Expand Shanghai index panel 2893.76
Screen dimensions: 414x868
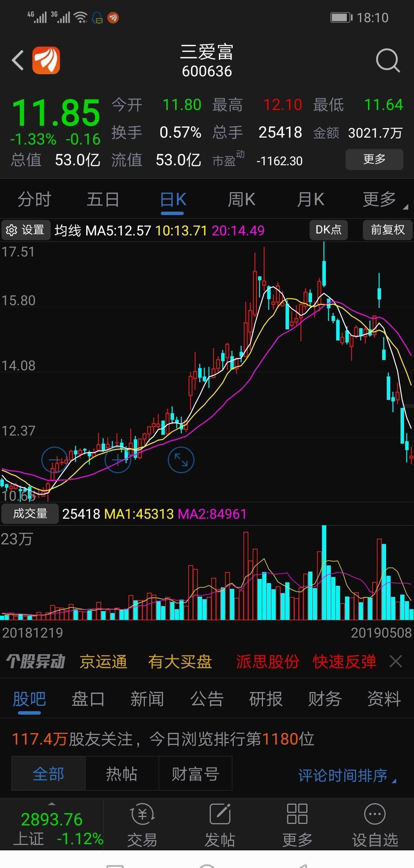click(x=52, y=825)
